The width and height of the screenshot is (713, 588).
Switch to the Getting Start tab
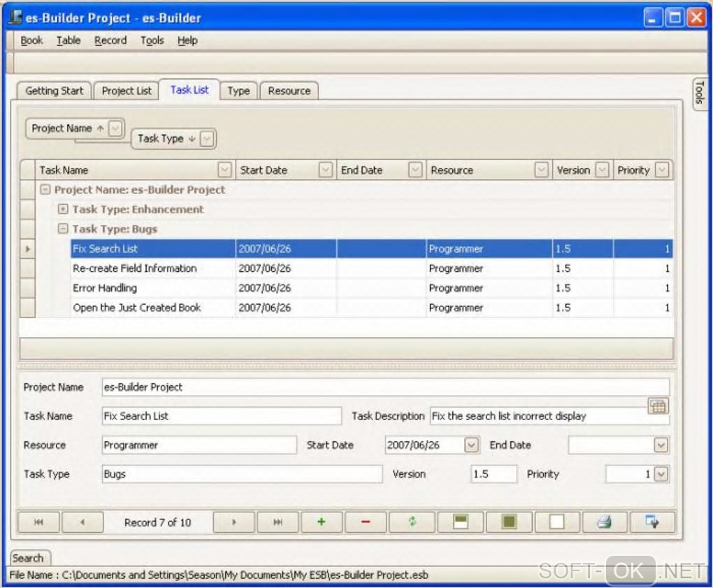tap(54, 90)
